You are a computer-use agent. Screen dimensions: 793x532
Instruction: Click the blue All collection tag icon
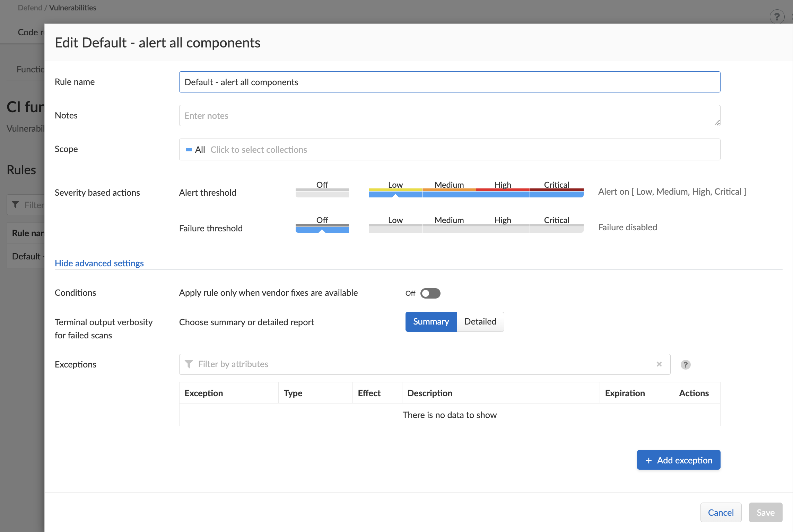[189, 150]
